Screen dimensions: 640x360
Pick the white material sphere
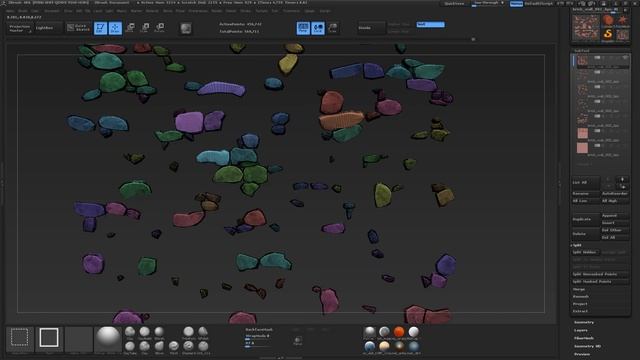(413, 332)
